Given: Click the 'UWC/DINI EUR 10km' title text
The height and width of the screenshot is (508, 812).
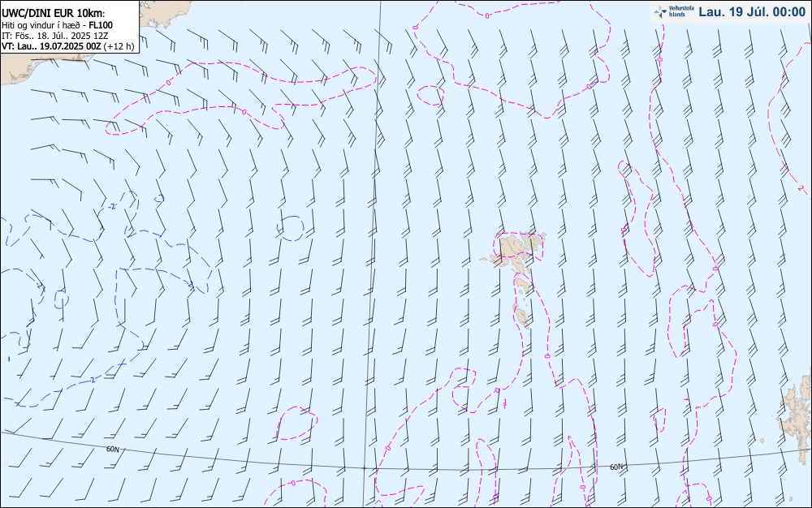Looking at the screenshot, I should [x=54, y=14].
